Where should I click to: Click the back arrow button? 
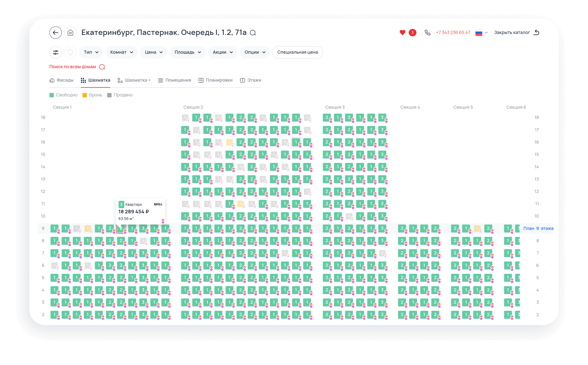(x=55, y=33)
